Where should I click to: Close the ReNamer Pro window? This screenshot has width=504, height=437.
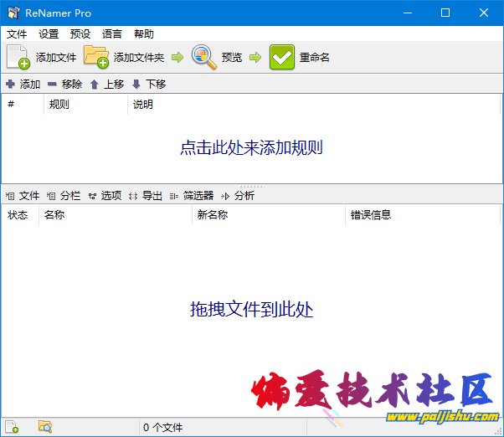pyautogui.click(x=483, y=13)
